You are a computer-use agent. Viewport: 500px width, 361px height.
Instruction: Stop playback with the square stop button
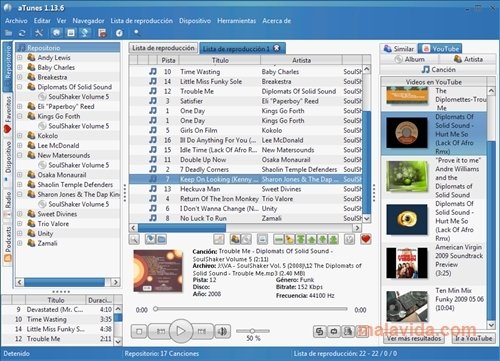[x=139, y=331]
